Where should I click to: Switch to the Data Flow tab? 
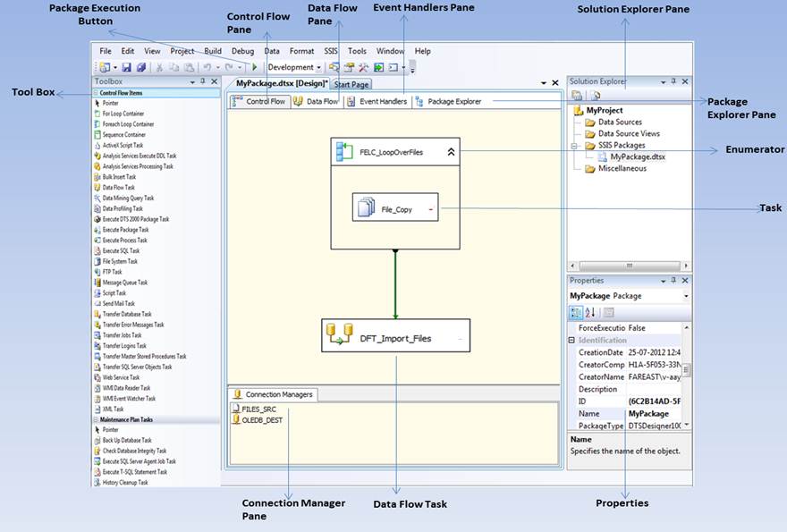click(x=322, y=101)
